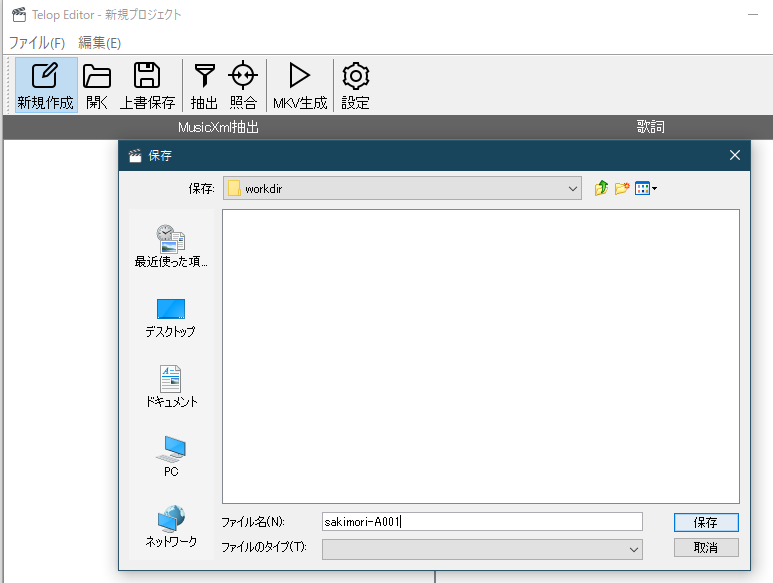Viewport: 773px width, 583px height.
Task: Click the MusicXml抽出 column header
Action: [x=218, y=127]
